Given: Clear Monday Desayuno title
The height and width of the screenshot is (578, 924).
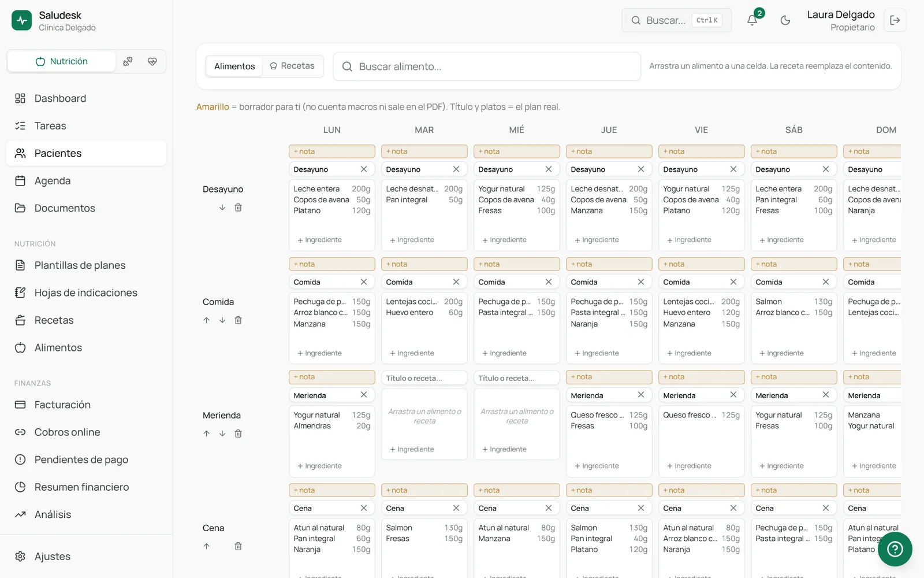Looking at the screenshot, I should 364,169.
